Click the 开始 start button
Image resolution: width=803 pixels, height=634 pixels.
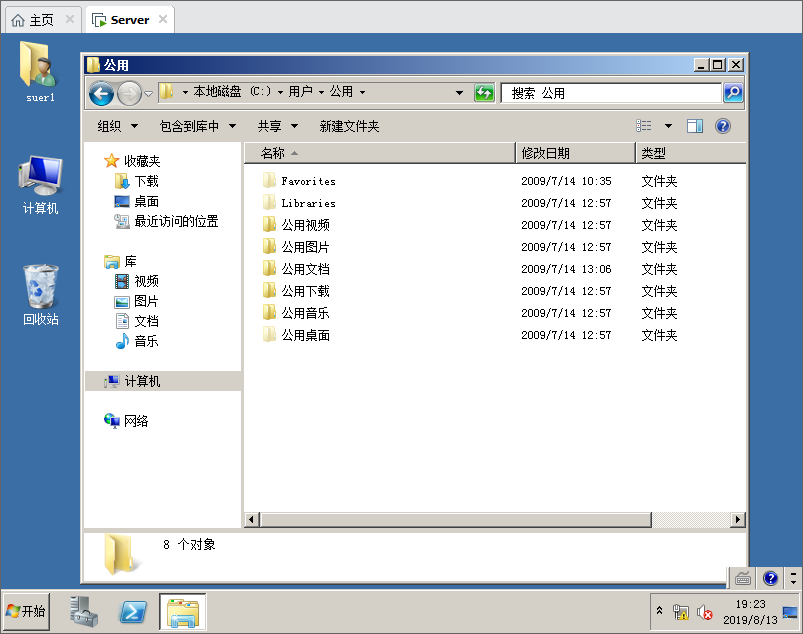[27, 611]
